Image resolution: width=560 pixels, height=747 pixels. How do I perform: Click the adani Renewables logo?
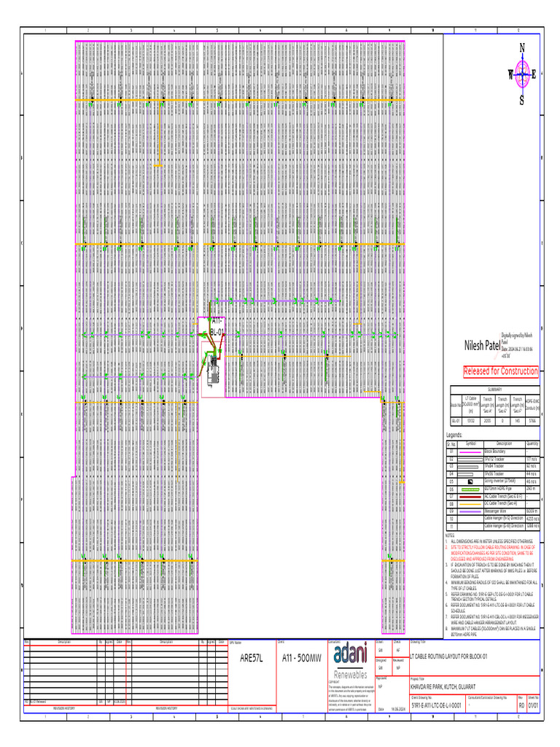pyautogui.click(x=351, y=661)
